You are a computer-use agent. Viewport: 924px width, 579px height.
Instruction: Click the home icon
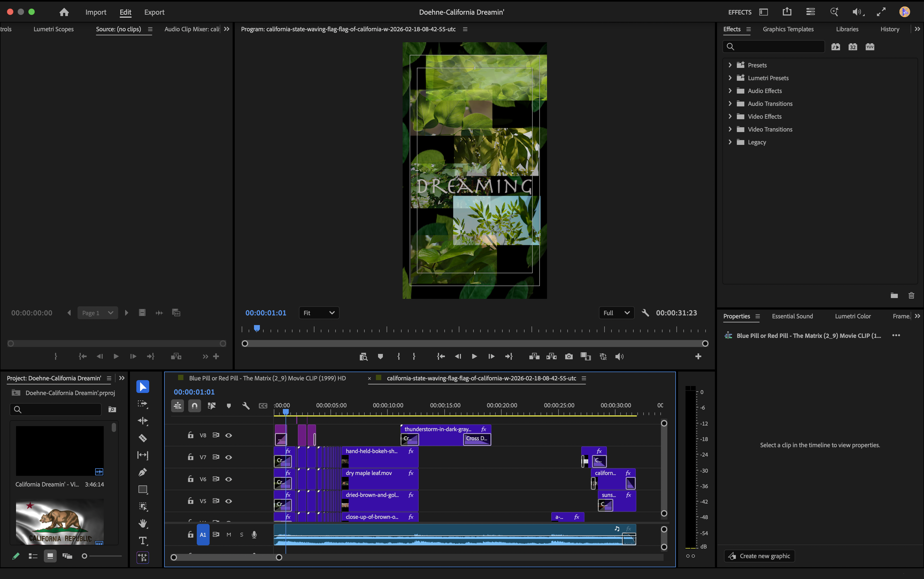[x=64, y=12]
